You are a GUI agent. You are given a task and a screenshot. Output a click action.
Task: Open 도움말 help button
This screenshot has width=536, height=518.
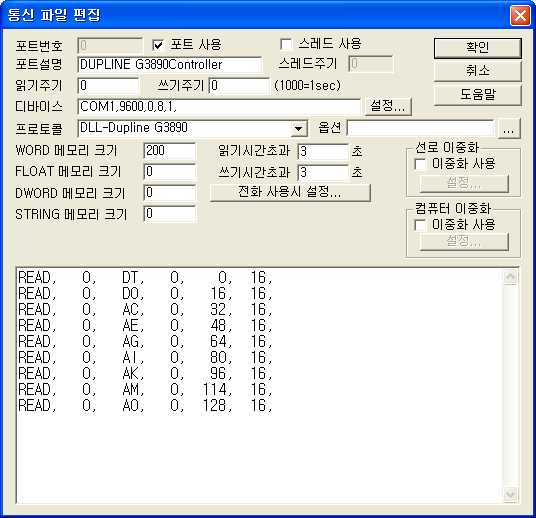478,95
